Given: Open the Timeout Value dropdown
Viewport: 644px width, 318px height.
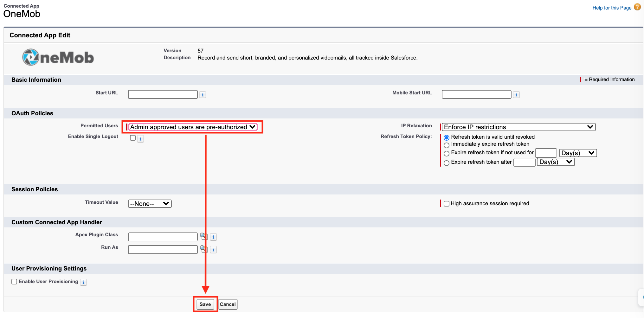Looking at the screenshot, I should pos(150,204).
